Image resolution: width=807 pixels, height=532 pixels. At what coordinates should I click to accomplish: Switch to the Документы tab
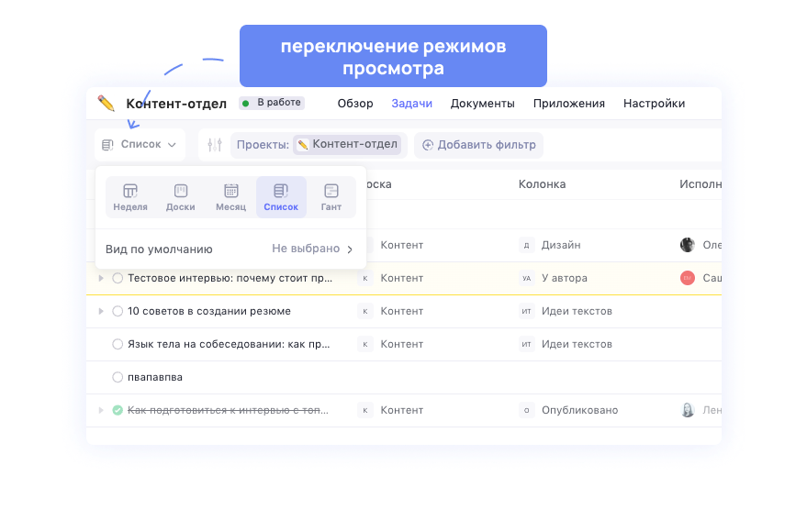(482, 103)
